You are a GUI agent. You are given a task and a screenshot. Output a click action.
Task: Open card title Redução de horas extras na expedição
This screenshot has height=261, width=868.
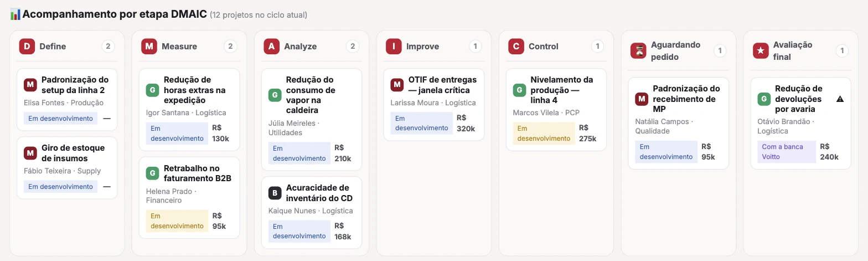click(x=195, y=90)
